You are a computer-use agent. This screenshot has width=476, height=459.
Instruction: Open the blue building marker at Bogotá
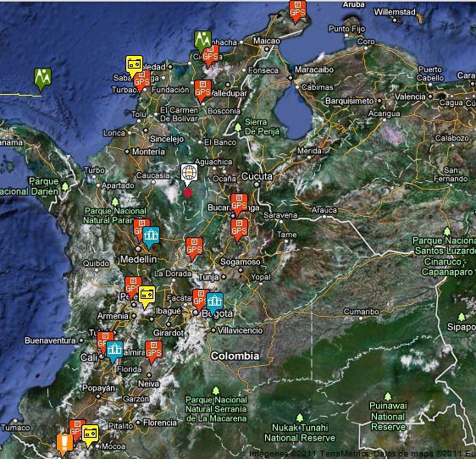215,303
